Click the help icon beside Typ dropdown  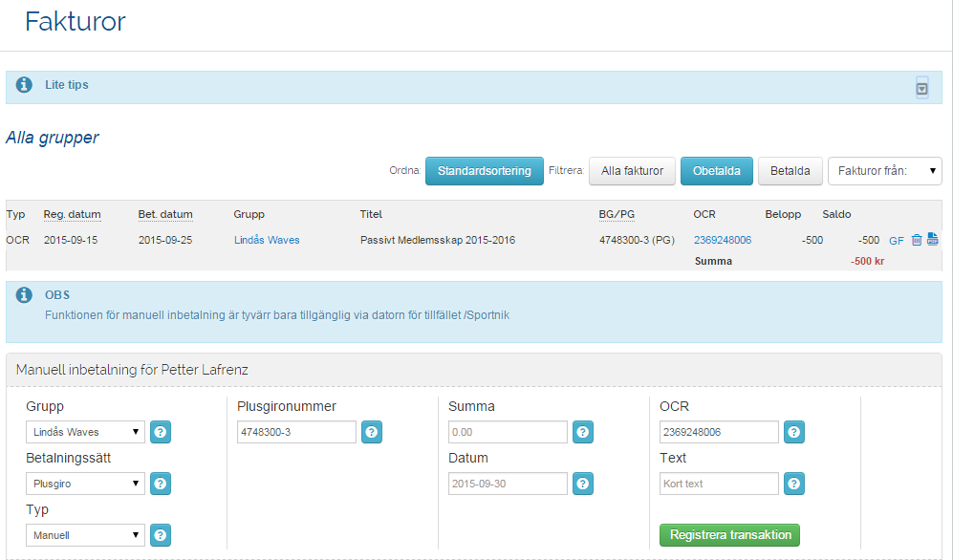(x=162, y=535)
